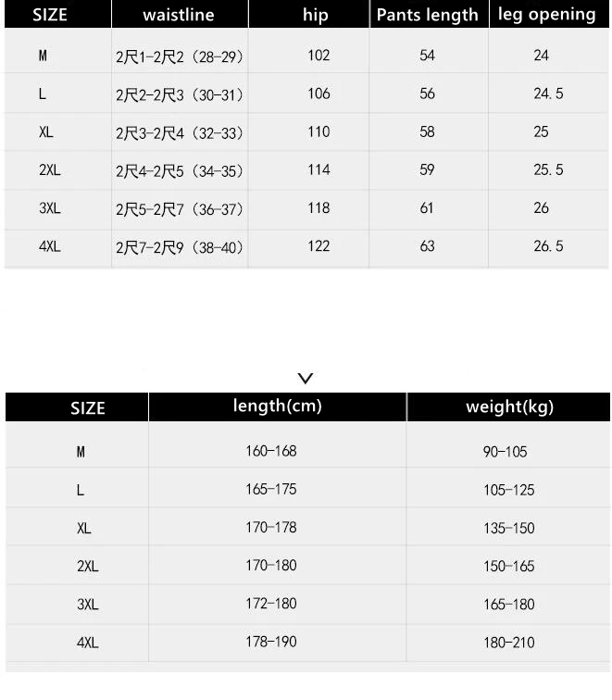Click the waistline column header

click(x=180, y=14)
